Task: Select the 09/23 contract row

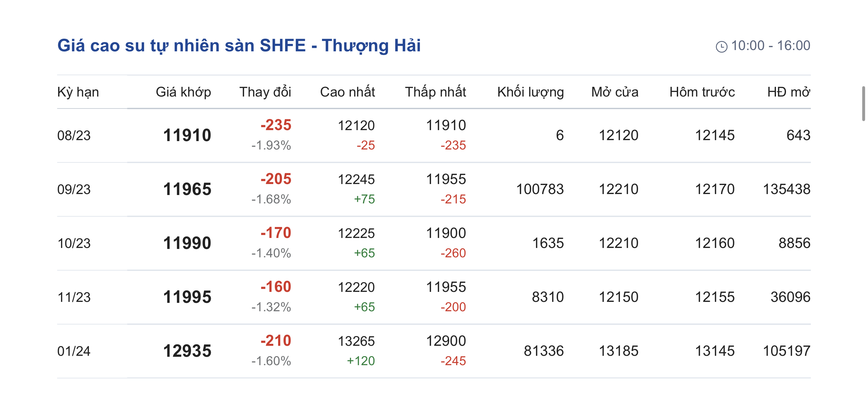Action: click(74, 190)
